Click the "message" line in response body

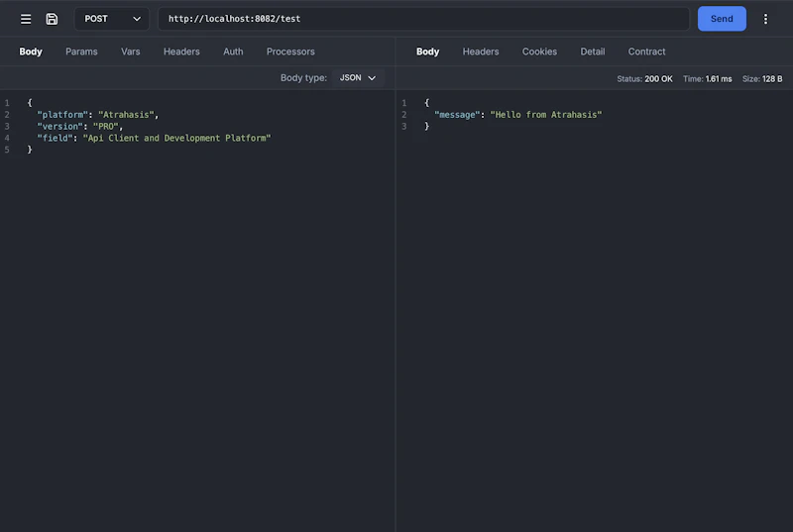517,115
